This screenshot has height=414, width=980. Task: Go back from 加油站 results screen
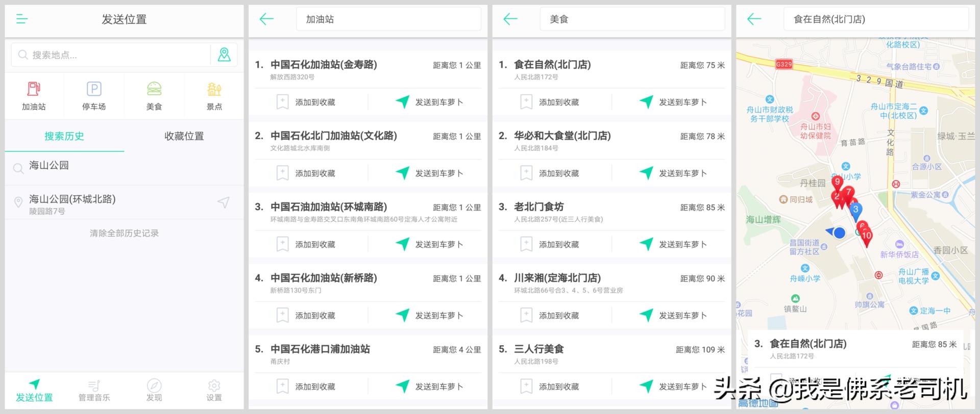tap(266, 19)
